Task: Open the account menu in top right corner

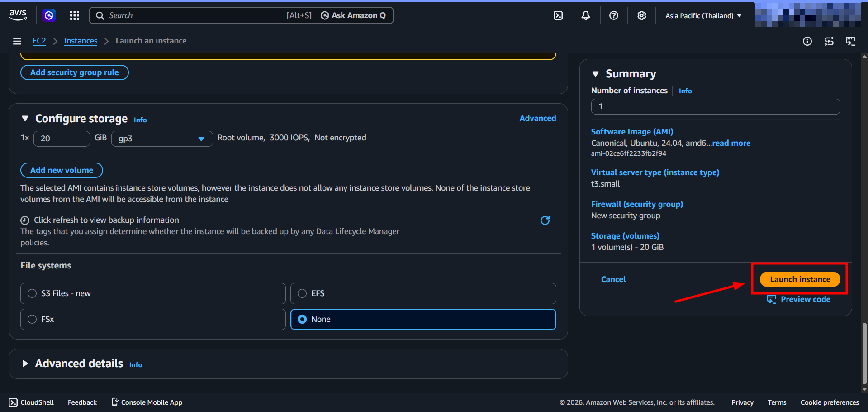Action: pyautogui.click(x=808, y=14)
